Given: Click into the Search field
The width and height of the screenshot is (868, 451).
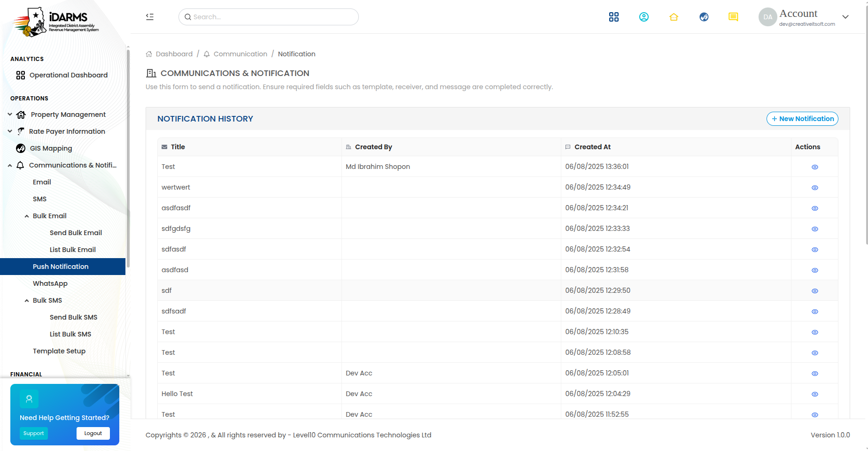Looking at the screenshot, I should [x=269, y=17].
